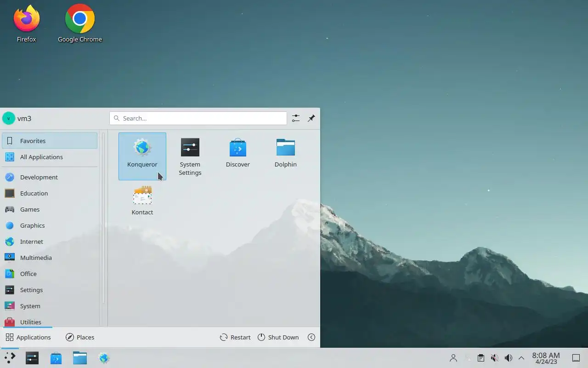Switch to the Applications tab
The image size is (588, 368).
(28, 337)
